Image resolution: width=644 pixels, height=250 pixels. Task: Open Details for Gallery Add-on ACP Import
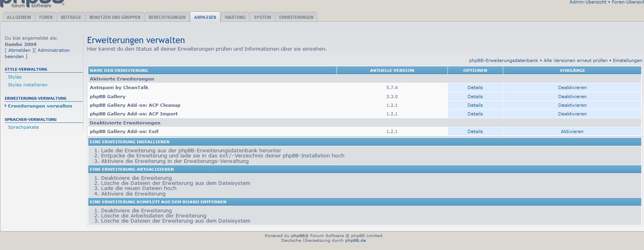pos(475,114)
